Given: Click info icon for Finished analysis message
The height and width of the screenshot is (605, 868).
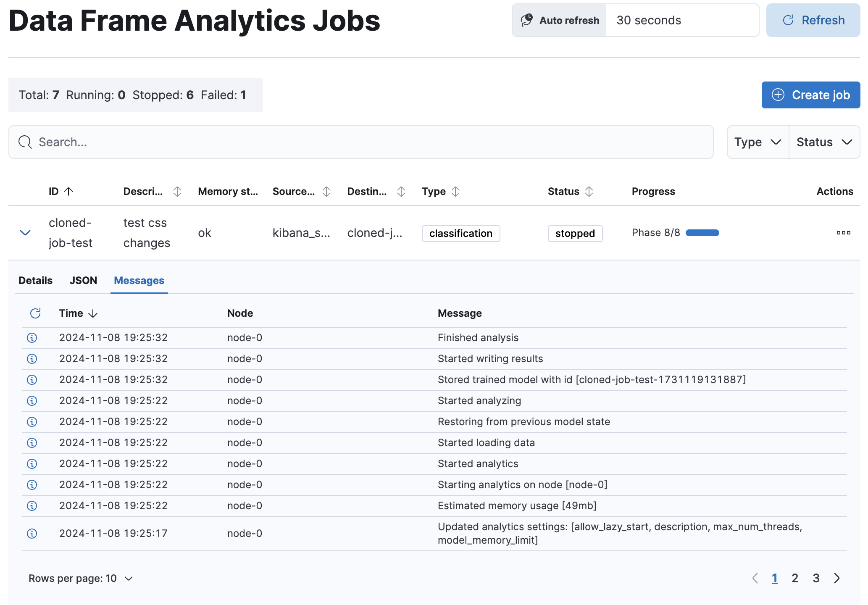Looking at the screenshot, I should 32,338.
